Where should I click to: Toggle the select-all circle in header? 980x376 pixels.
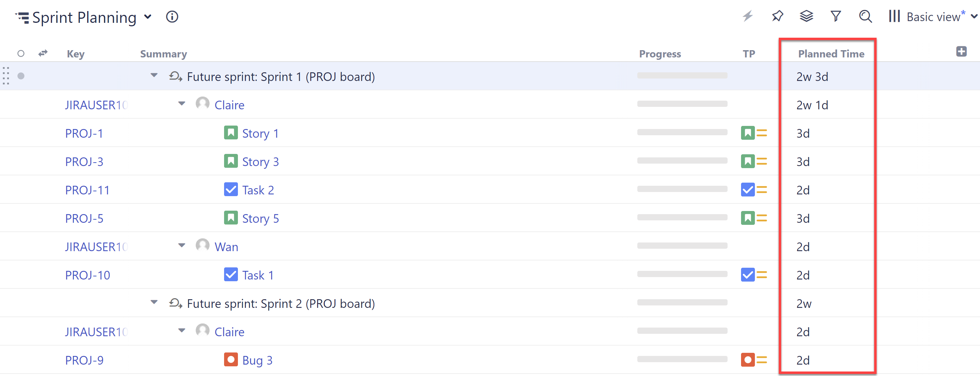pyautogui.click(x=21, y=54)
